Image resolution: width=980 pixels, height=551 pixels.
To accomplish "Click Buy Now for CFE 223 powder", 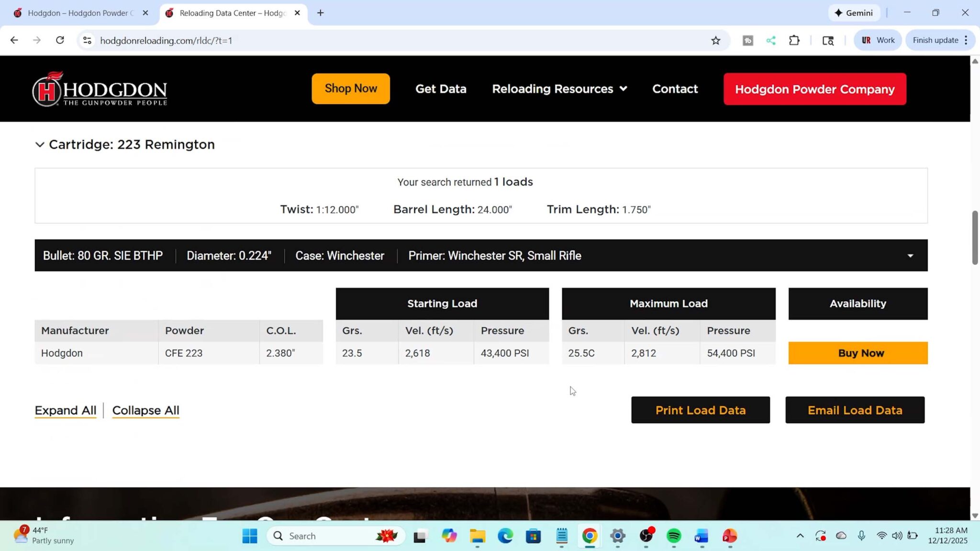I will (857, 353).
